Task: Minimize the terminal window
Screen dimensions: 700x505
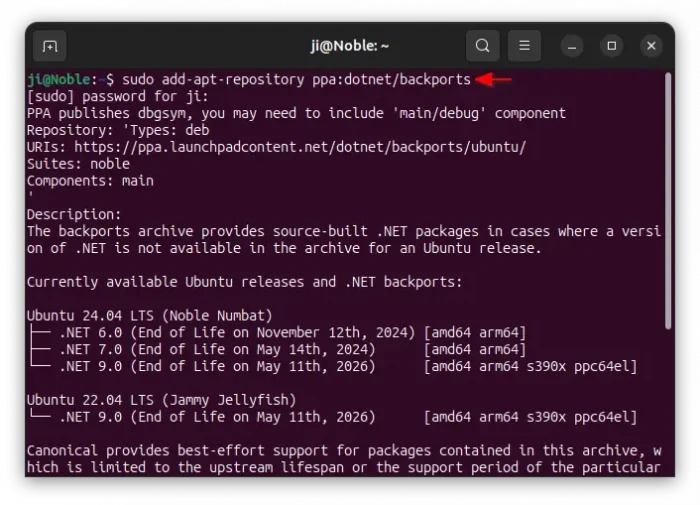Action: click(572, 46)
